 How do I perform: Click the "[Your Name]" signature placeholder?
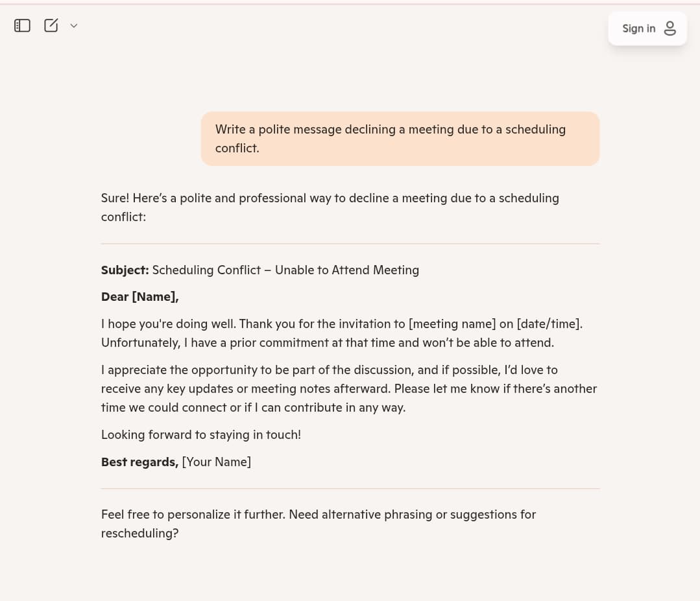pos(216,462)
